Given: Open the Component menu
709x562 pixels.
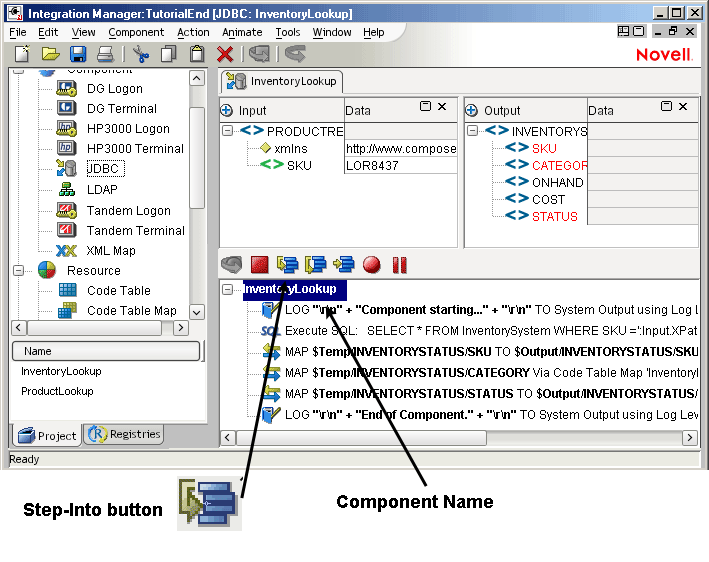Looking at the screenshot, I should (x=136, y=33).
